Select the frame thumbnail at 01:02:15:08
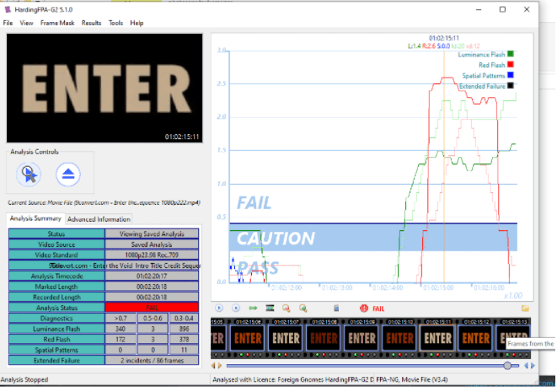The width and height of the screenshot is (557, 392). pyautogui.click(x=324, y=338)
